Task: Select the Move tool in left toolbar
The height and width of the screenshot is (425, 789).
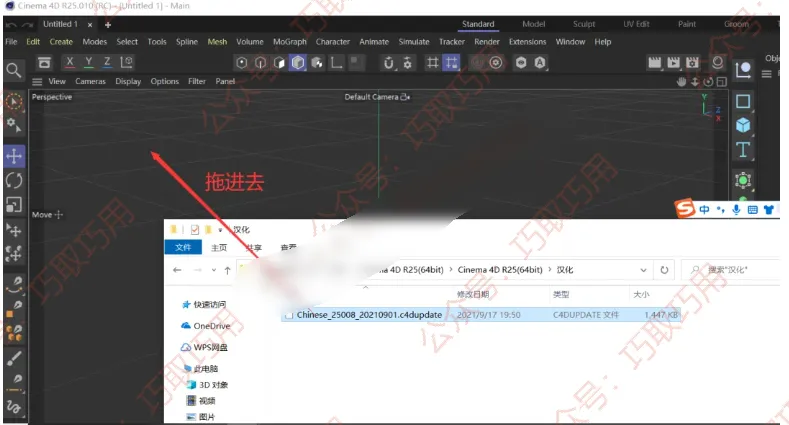Action: 14,156
